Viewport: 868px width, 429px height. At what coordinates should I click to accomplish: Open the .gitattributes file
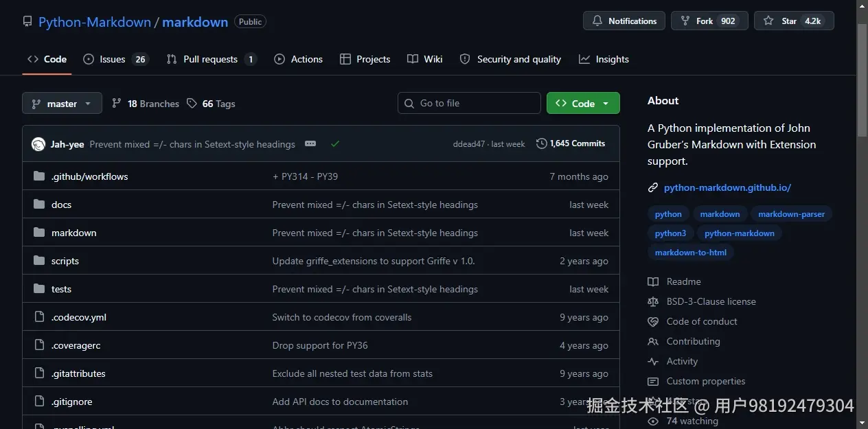pos(78,373)
